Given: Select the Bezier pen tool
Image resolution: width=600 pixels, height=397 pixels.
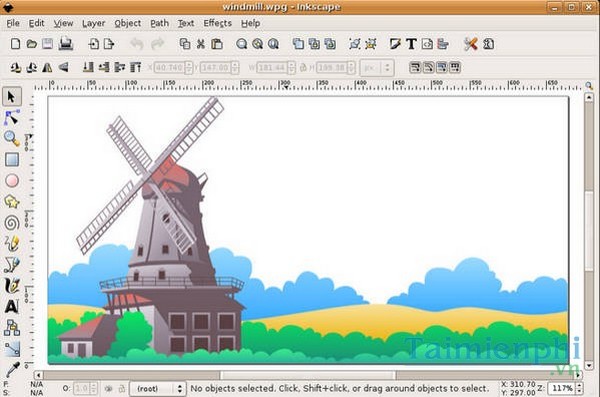Looking at the screenshot, I should pyautogui.click(x=12, y=265).
